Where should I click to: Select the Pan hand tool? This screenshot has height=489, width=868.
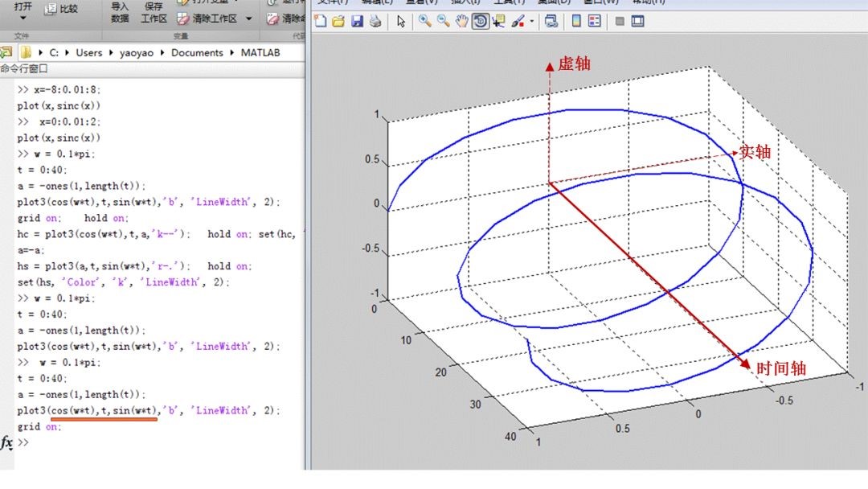tap(461, 22)
